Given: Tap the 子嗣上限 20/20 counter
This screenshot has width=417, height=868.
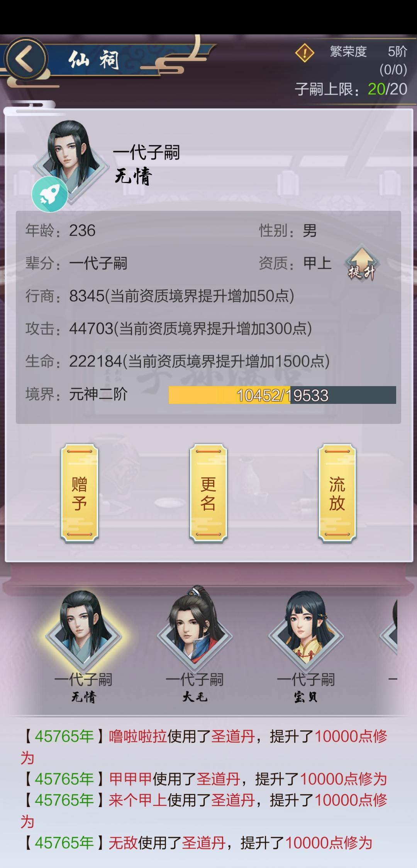Looking at the screenshot, I should (351, 89).
